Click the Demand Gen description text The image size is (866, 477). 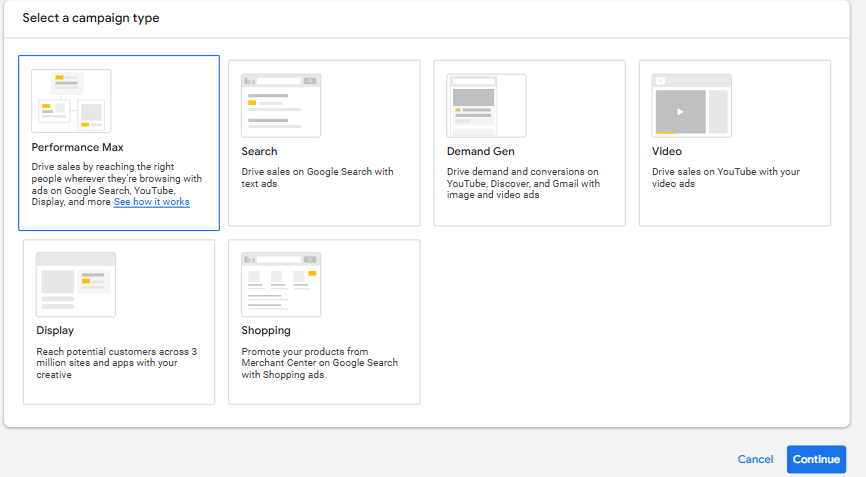[x=523, y=183]
